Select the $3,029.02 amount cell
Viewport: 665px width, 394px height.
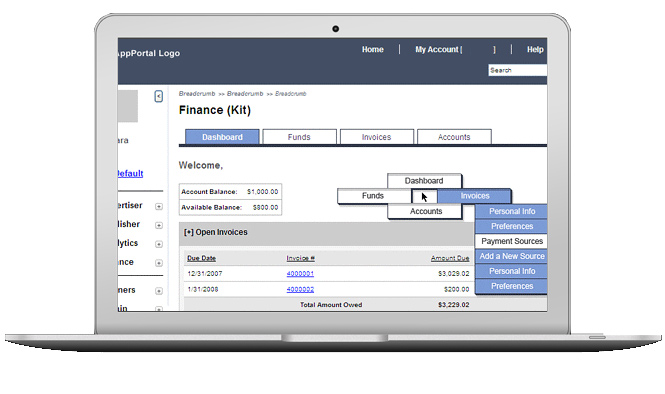[x=453, y=274]
